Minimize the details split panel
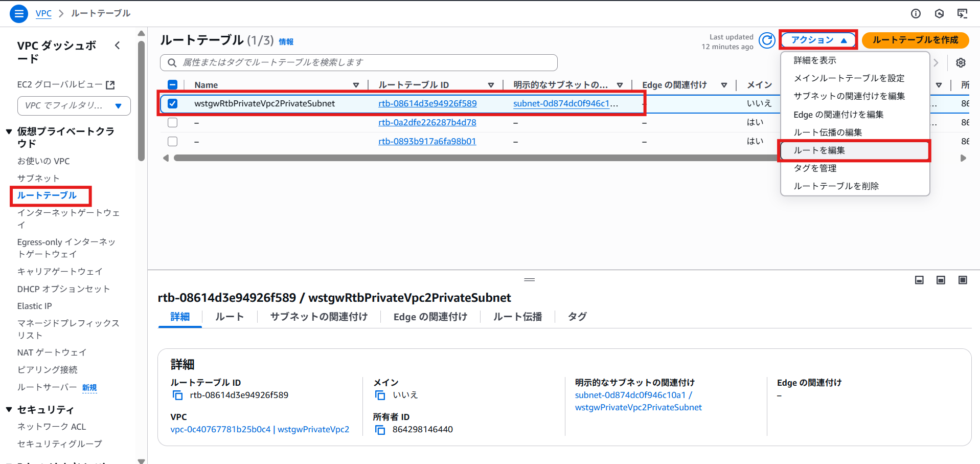Viewport: 980px width, 464px height. coord(919,280)
